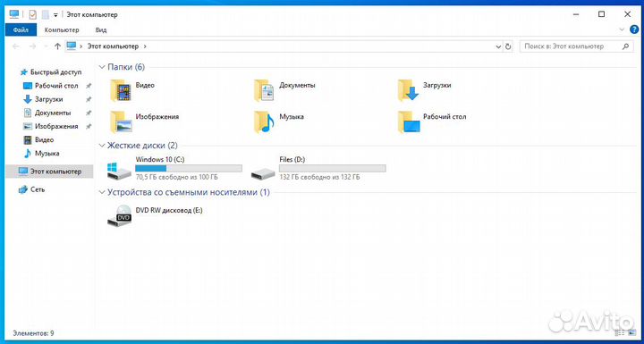Viewport: 644px width, 344px height.
Task: Click the Документы icon in sidebar
Action: 28,113
